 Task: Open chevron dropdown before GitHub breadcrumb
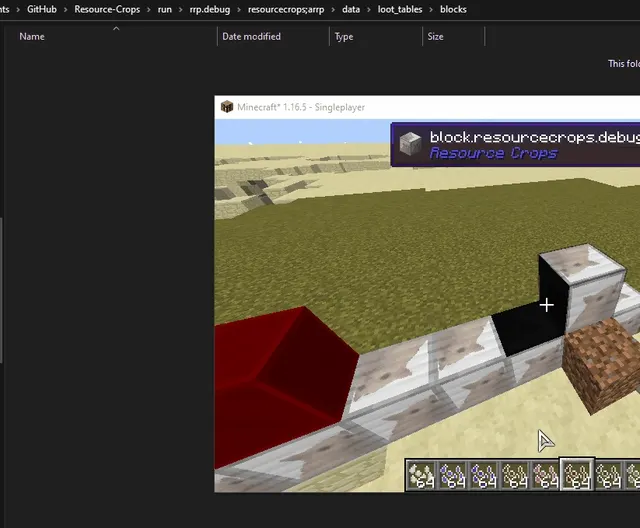(x=18, y=9)
